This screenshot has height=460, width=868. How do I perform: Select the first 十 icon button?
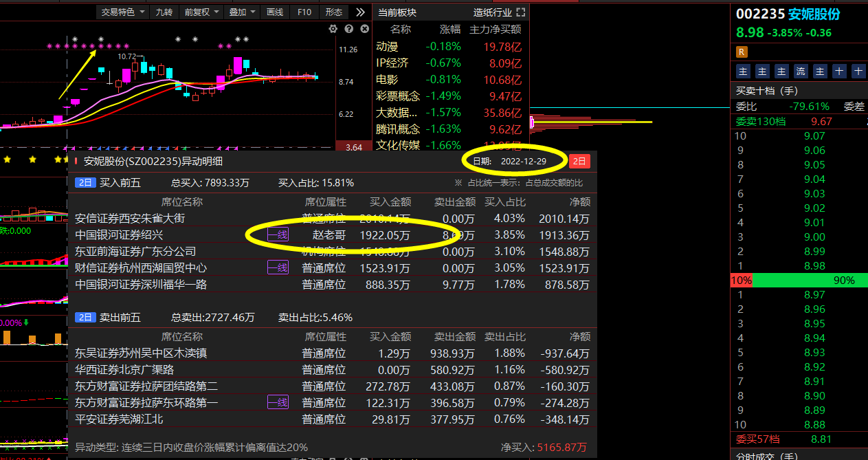(839, 71)
